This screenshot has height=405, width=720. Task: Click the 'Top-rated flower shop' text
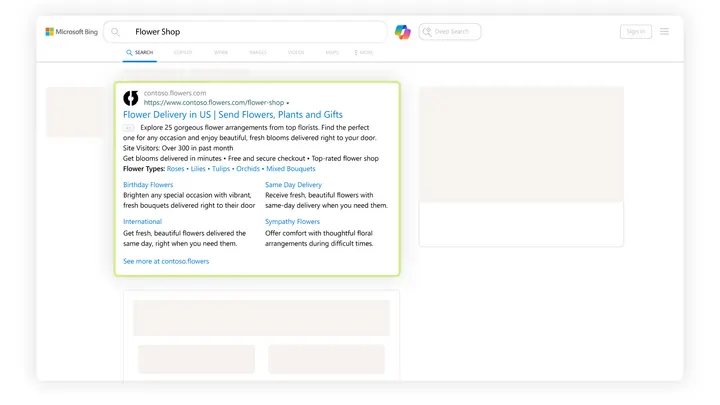[345, 158]
